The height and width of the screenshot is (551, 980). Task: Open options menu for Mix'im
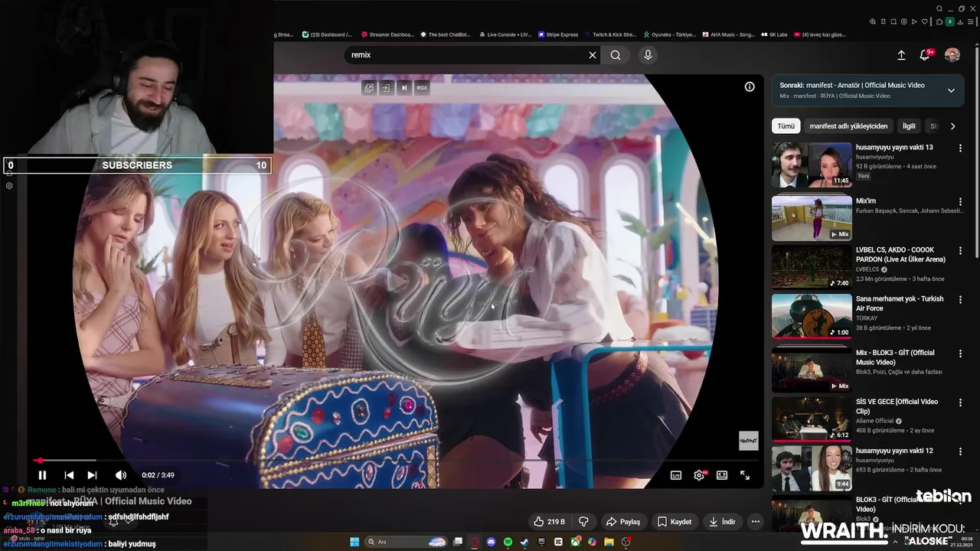(x=960, y=201)
